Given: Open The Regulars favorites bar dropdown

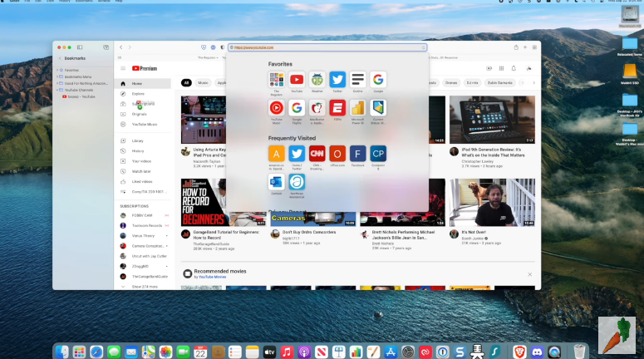Looking at the screenshot, I should (208, 57).
